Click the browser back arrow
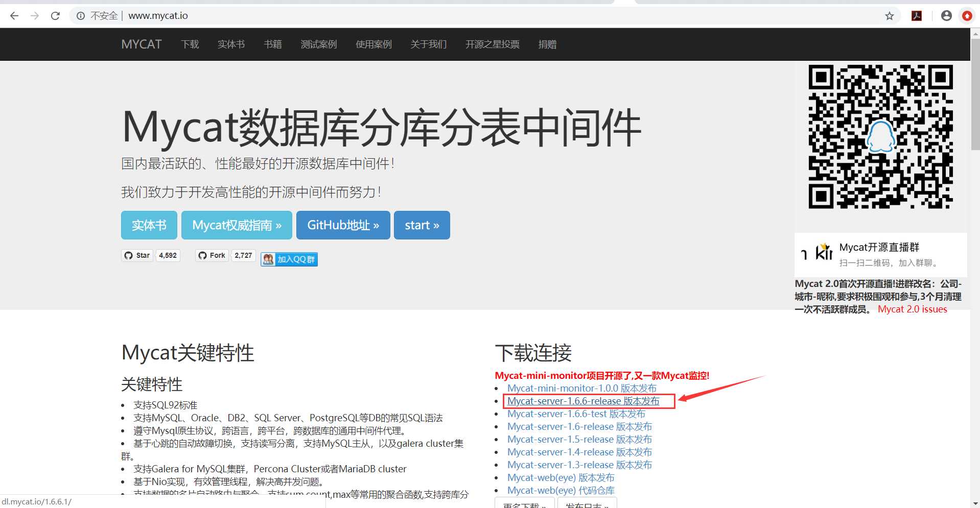The height and width of the screenshot is (508, 980). pyautogui.click(x=14, y=16)
